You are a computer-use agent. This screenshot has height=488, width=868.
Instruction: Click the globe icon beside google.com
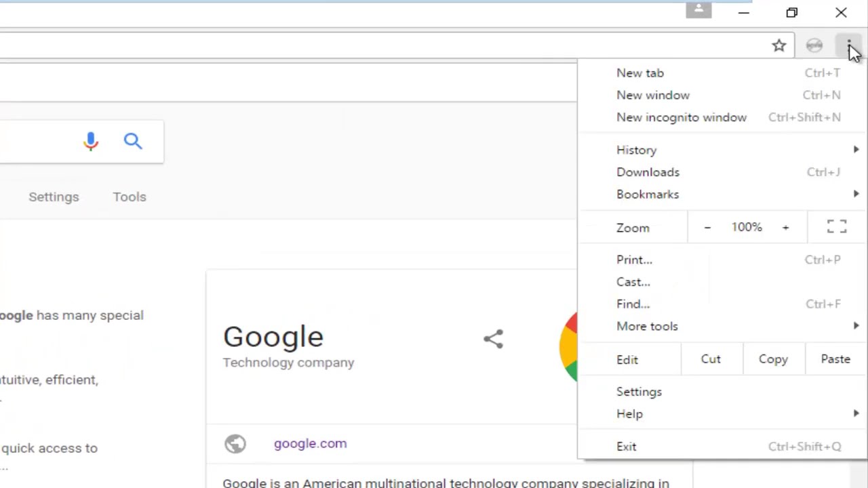tap(235, 443)
